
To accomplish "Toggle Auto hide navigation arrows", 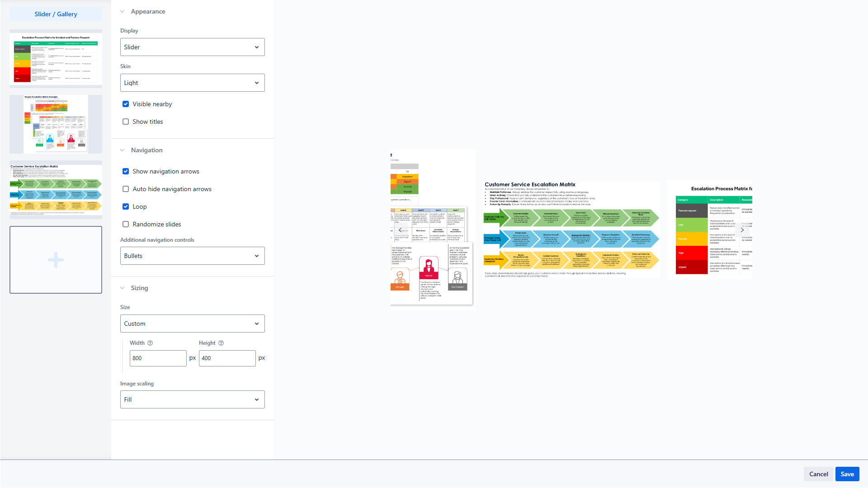I will pyautogui.click(x=126, y=189).
